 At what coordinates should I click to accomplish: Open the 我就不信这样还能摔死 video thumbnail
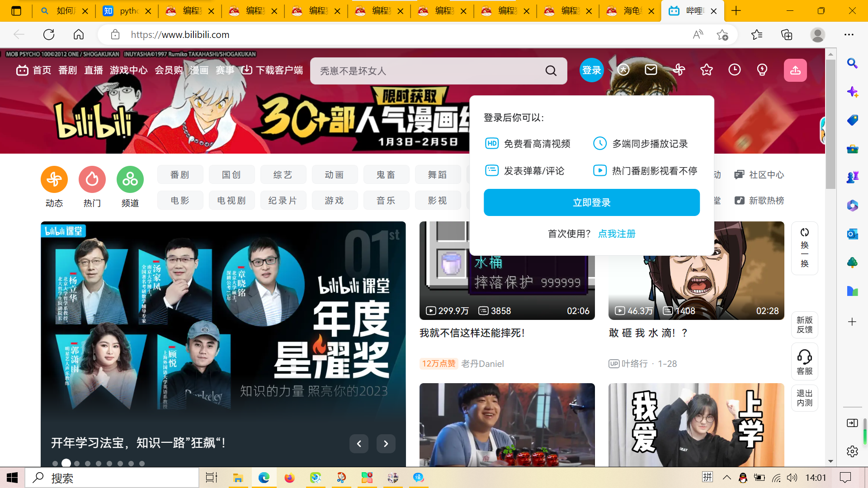(x=507, y=271)
